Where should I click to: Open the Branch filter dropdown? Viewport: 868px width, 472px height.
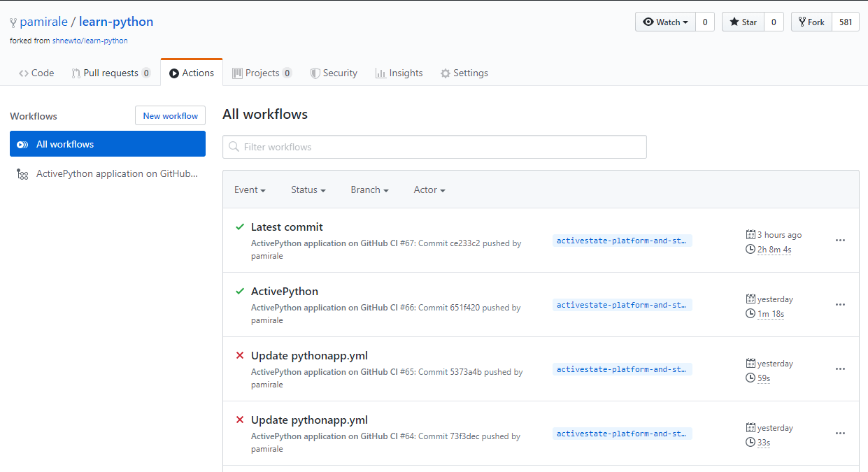click(369, 189)
